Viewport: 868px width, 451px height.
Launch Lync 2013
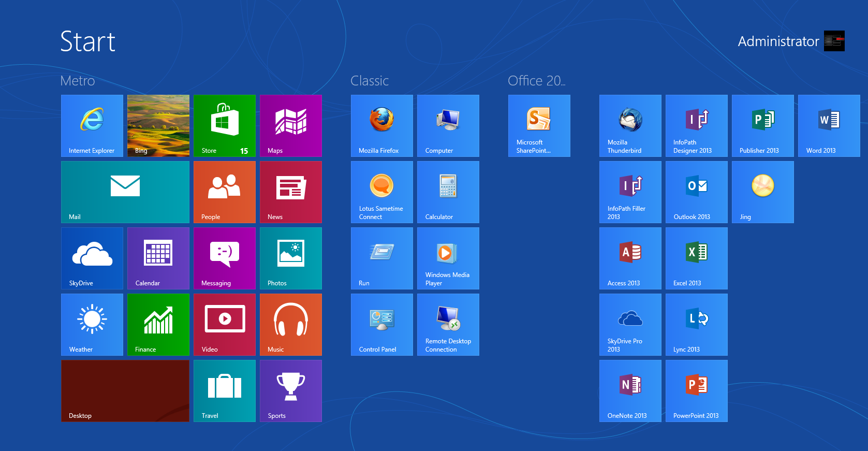(697, 325)
